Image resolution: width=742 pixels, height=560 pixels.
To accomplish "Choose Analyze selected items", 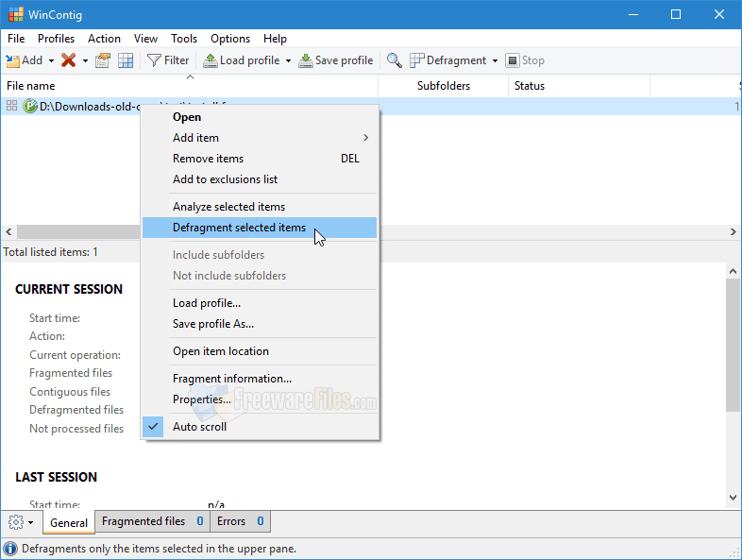I will pyautogui.click(x=260, y=207).
